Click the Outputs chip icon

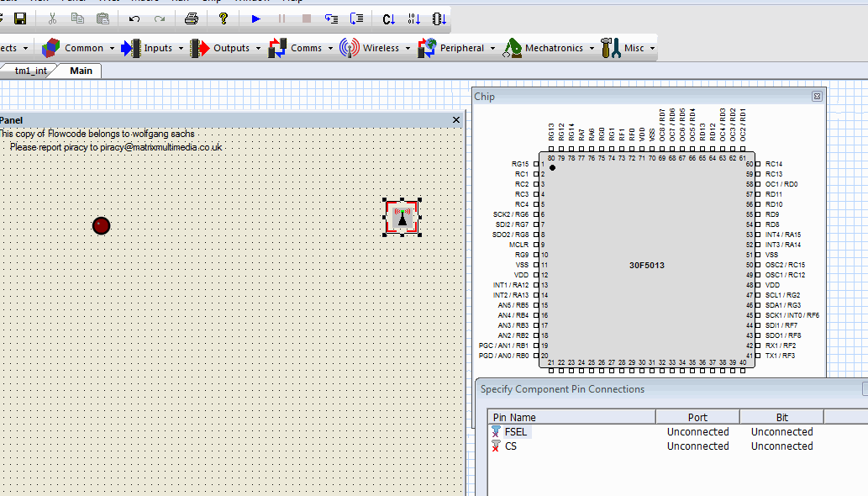click(x=200, y=48)
